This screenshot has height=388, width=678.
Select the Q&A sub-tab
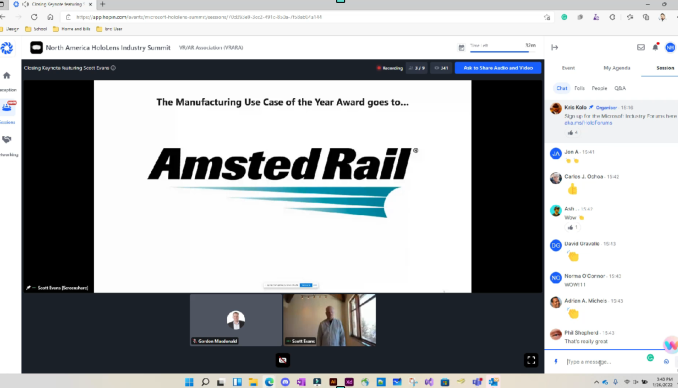tap(620, 88)
